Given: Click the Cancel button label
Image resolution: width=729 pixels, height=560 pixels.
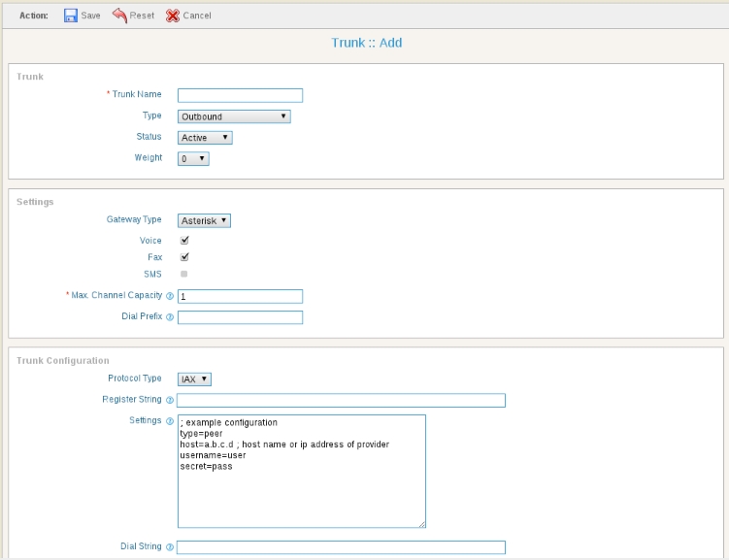Looking at the screenshot, I should coord(197,16).
